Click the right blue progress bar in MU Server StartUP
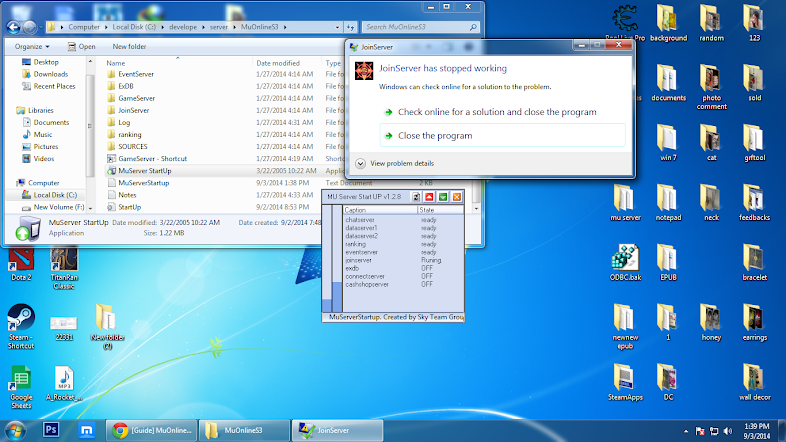The width and height of the screenshot is (786, 442). click(337, 259)
